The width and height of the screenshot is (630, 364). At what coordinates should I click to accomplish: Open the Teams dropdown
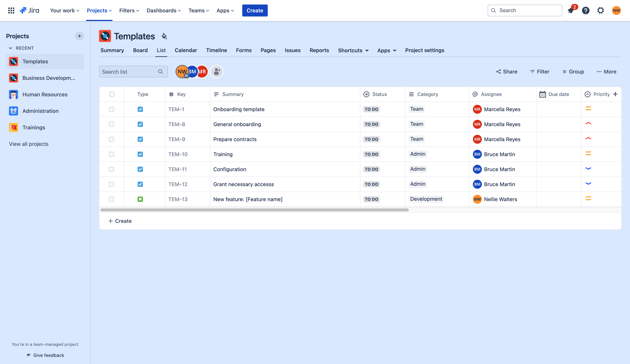[199, 10]
